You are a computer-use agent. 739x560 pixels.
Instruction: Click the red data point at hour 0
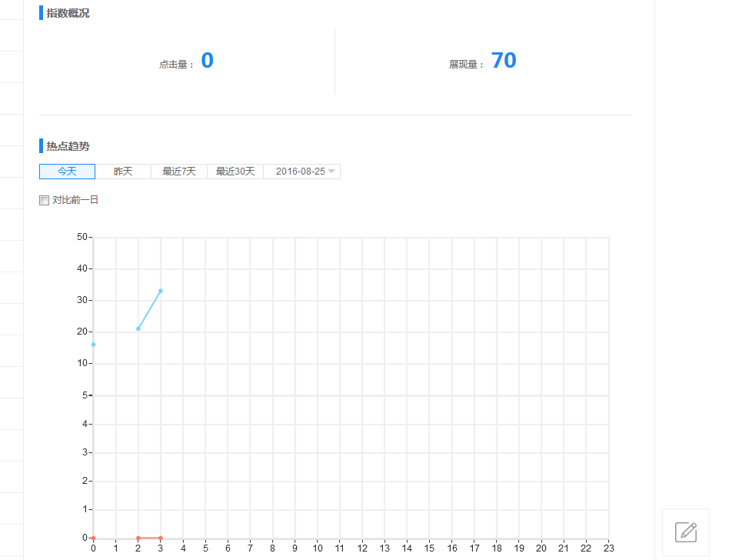coord(94,538)
